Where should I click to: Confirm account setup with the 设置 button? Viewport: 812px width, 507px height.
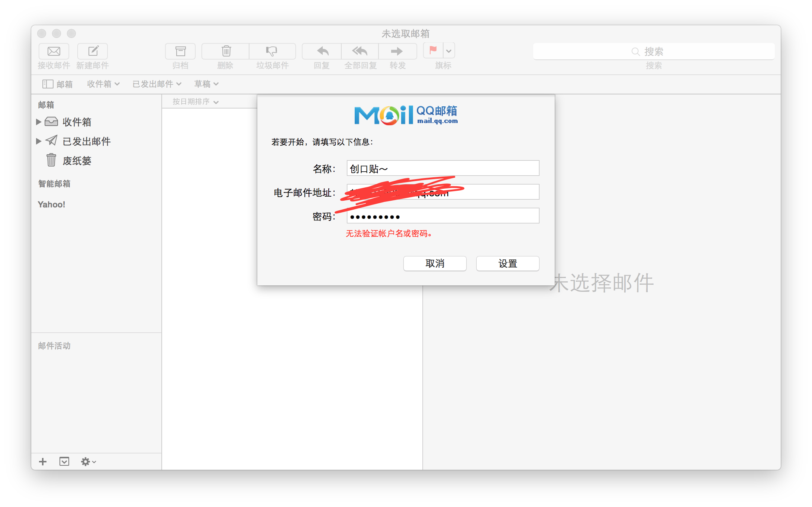507,263
